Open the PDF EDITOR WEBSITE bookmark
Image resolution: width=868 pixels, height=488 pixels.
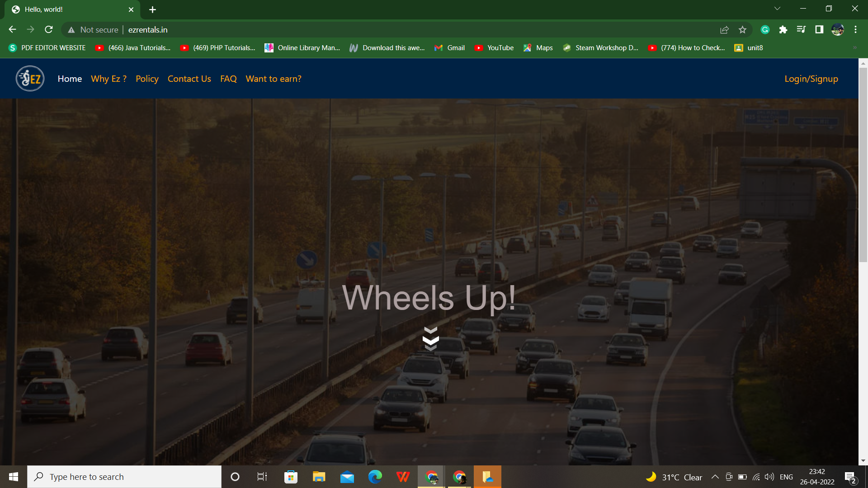tap(47, 48)
